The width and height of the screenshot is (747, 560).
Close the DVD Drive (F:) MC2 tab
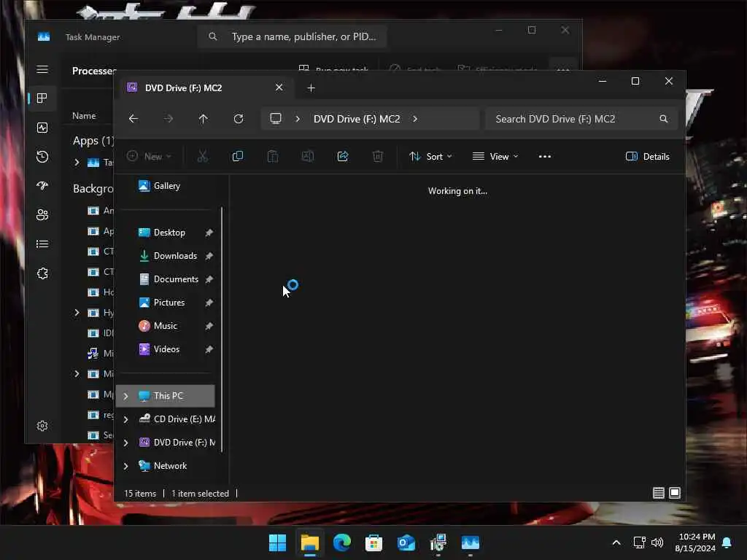point(279,87)
